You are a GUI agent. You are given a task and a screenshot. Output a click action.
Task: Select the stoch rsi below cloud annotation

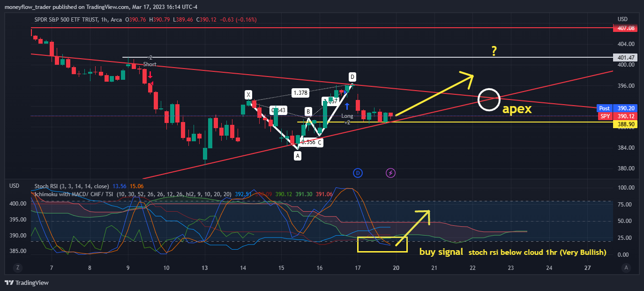[x=538, y=253]
